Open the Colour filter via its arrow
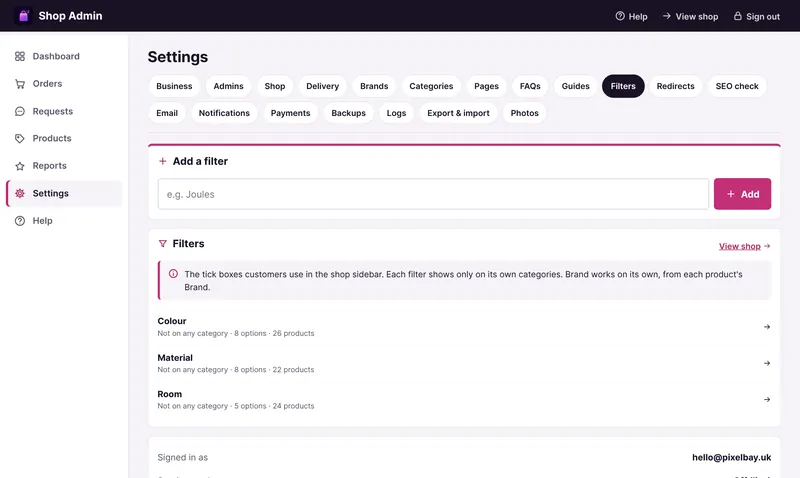This screenshot has height=478, width=800. point(767,327)
